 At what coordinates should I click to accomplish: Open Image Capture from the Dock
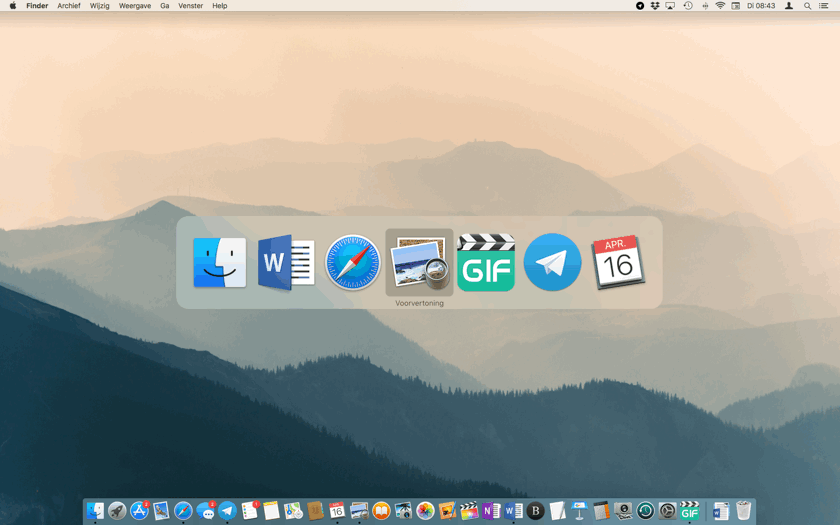click(x=403, y=511)
